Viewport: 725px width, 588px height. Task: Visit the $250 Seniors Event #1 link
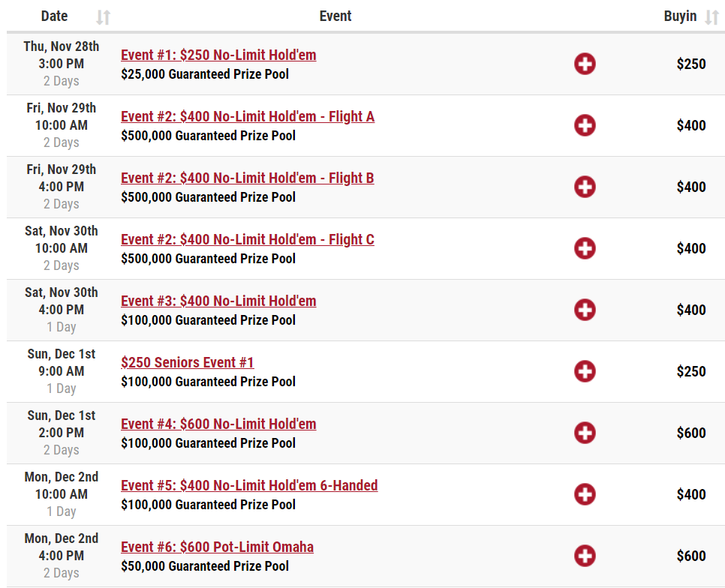(188, 362)
